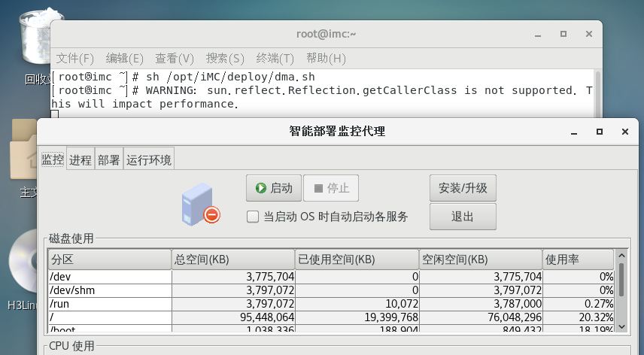This screenshot has height=355, width=644.
Task: Close the deployment monitoring agent window
Action: coord(624,132)
